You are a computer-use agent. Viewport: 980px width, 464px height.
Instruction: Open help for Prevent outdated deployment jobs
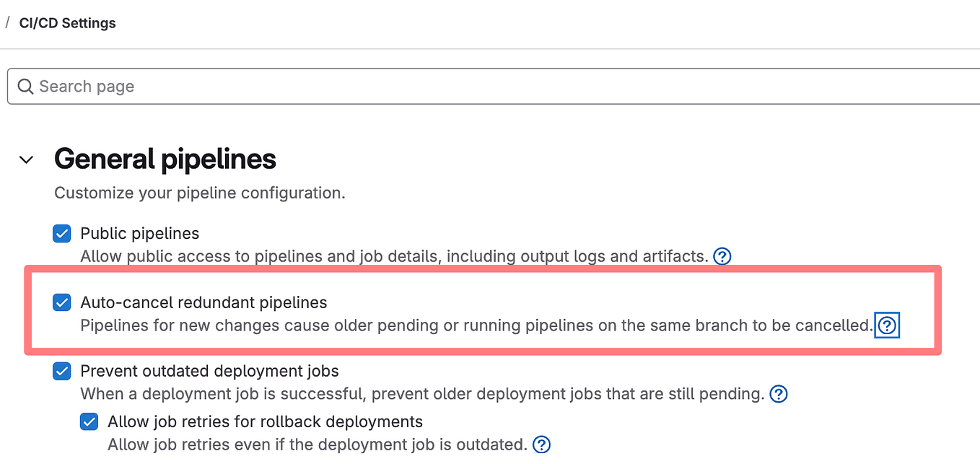[778, 394]
